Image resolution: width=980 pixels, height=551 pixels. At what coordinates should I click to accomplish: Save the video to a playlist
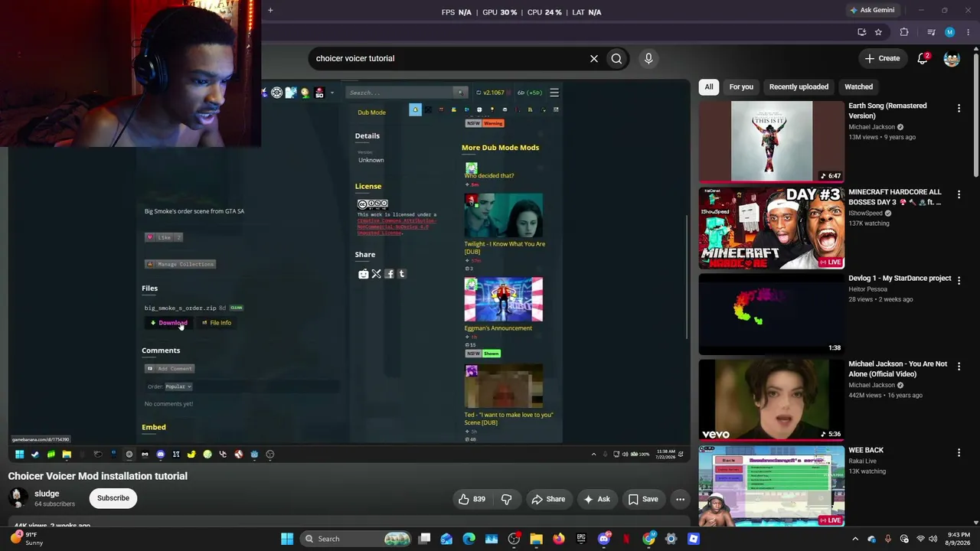[643, 500]
